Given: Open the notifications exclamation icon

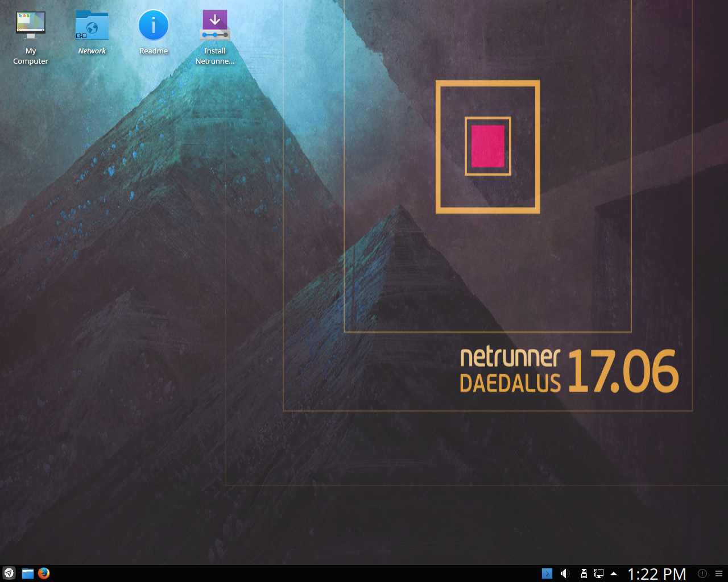Looking at the screenshot, I should [702, 573].
